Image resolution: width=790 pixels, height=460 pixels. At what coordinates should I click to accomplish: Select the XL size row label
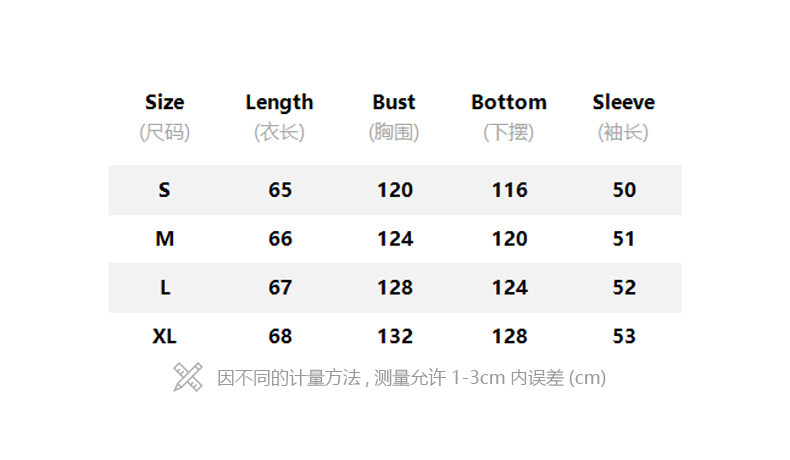pos(165,337)
